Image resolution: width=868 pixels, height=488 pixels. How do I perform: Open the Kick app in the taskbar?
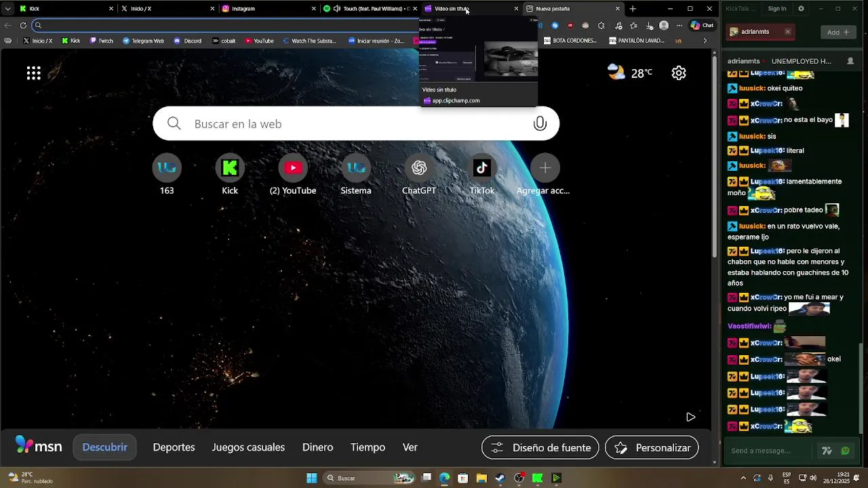tap(538, 478)
